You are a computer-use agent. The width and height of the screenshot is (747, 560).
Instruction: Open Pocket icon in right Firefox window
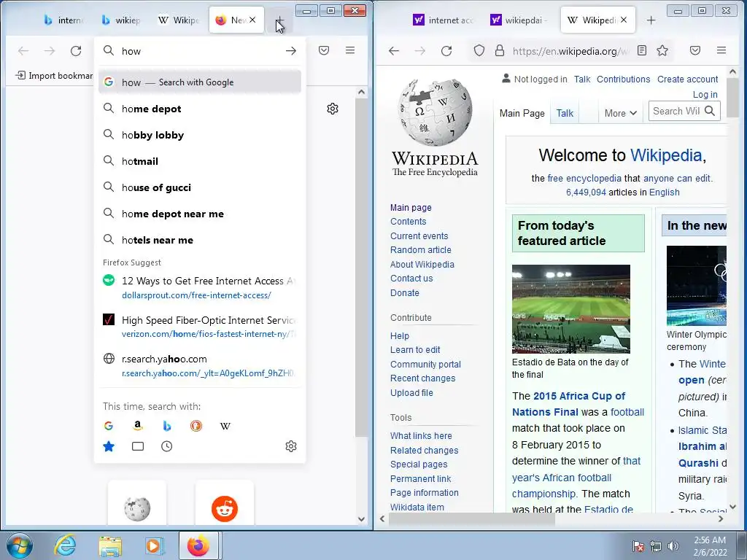[x=695, y=50]
